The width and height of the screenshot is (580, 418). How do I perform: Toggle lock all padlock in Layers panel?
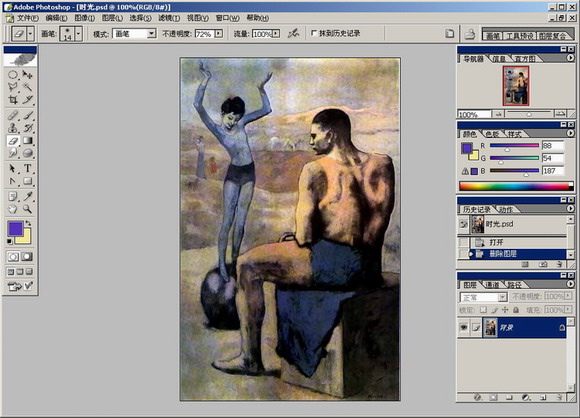(516, 310)
